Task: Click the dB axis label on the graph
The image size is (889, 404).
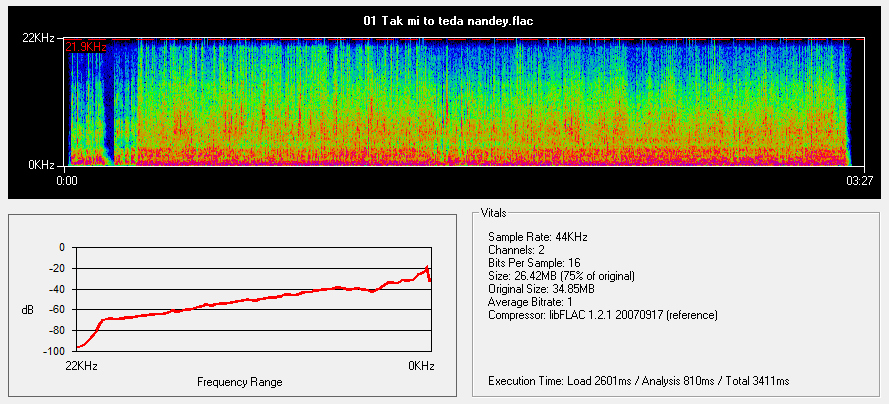Action: click(27, 310)
